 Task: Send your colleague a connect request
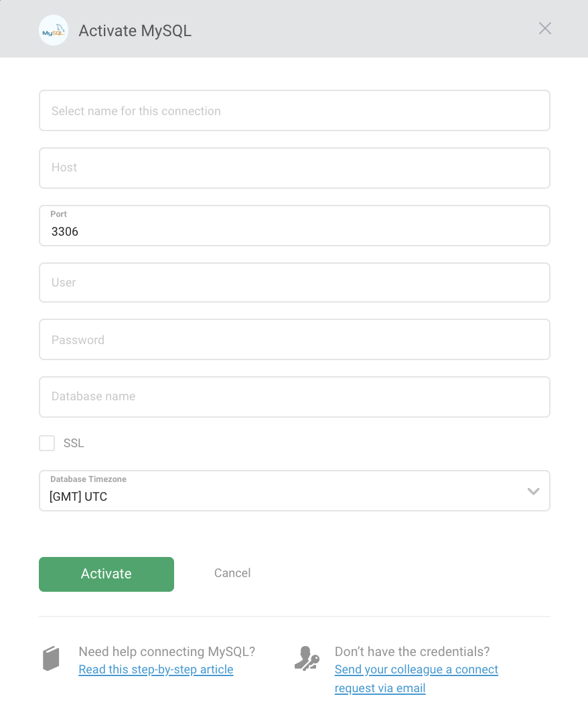(416, 670)
